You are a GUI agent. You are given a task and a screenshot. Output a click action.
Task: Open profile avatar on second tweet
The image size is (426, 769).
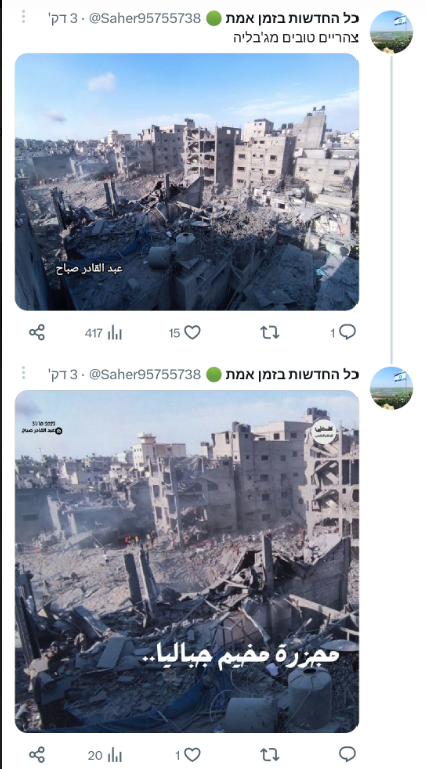point(391,388)
